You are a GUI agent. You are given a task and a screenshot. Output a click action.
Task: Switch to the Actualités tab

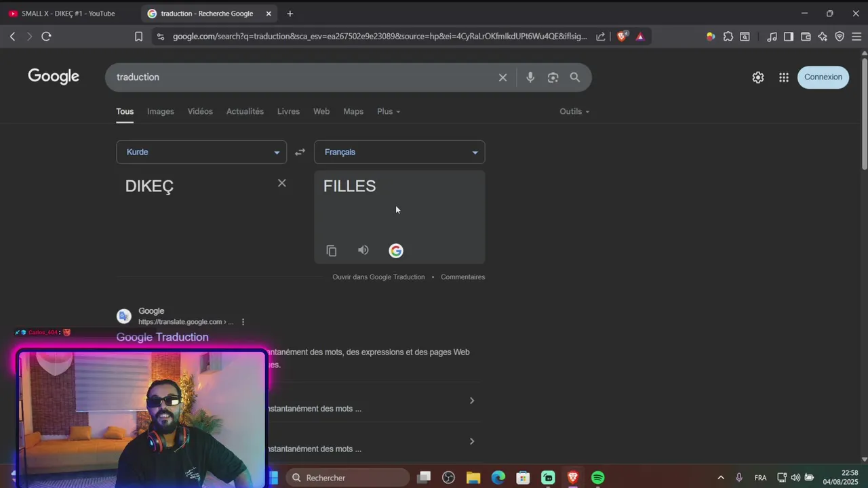(x=245, y=111)
